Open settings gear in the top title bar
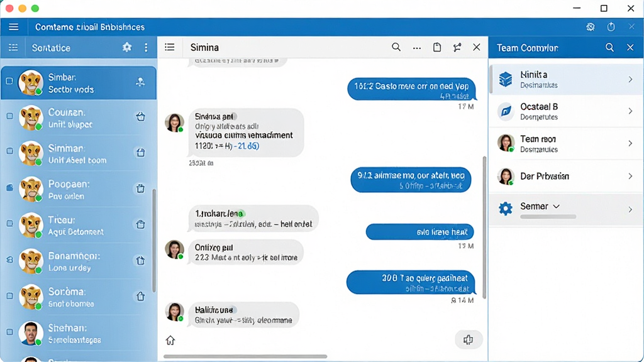The width and height of the screenshot is (644, 362). (x=590, y=27)
